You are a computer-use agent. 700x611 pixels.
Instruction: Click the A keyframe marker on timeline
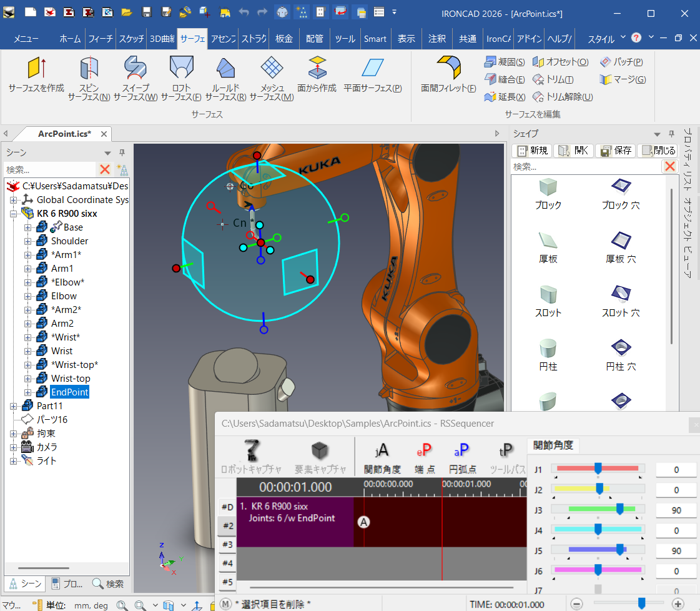click(364, 522)
